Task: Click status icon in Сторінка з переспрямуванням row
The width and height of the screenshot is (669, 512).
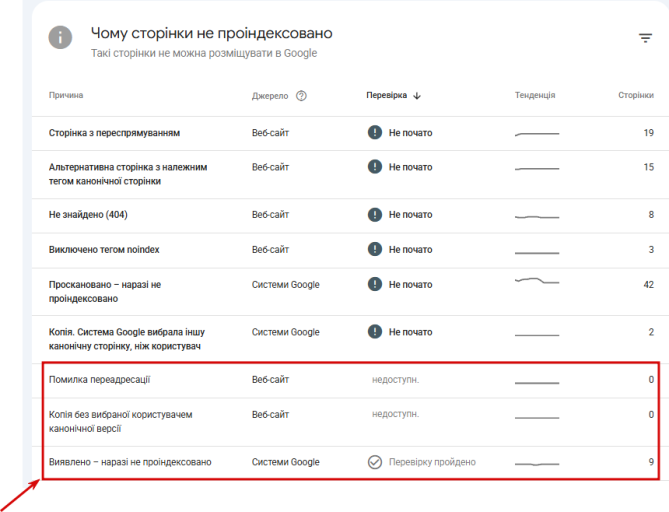Action: (x=375, y=132)
